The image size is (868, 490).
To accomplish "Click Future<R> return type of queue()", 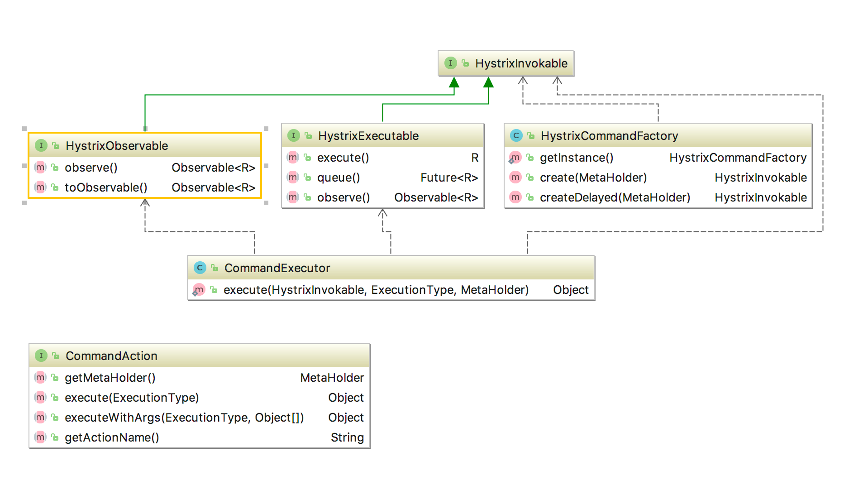I will (449, 178).
